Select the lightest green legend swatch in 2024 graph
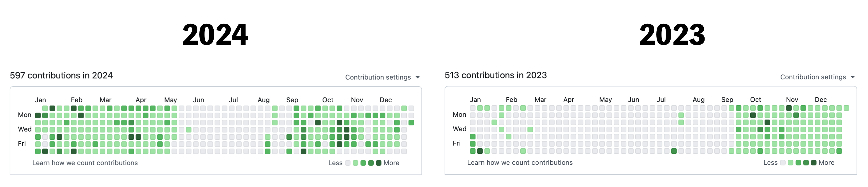Image resolution: width=868 pixels, height=187 pixels. 355,163
